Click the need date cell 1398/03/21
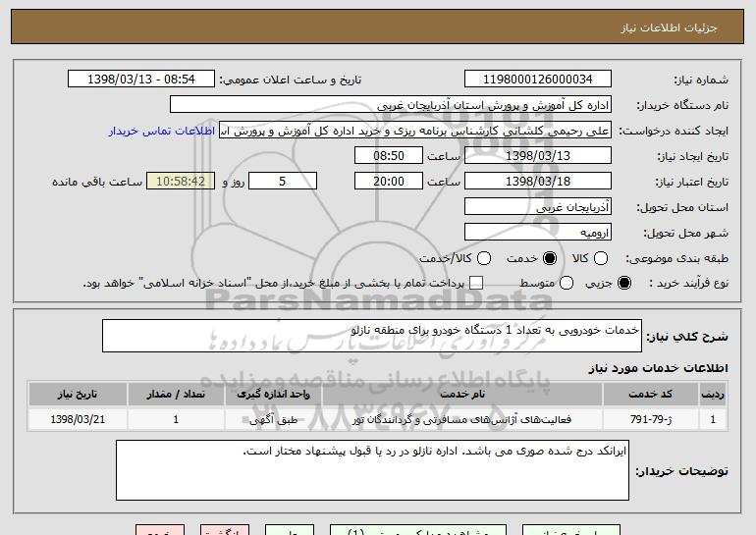 click(78, 419)
